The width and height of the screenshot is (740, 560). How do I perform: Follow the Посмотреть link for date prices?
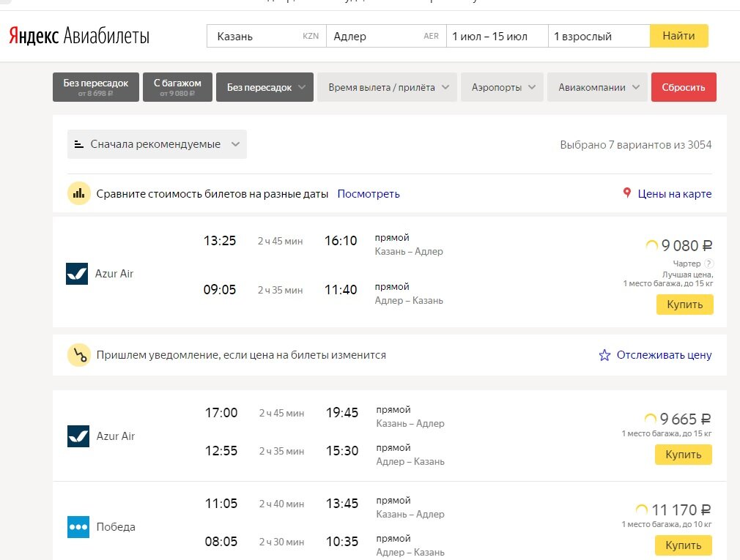(x=368, y=194)
